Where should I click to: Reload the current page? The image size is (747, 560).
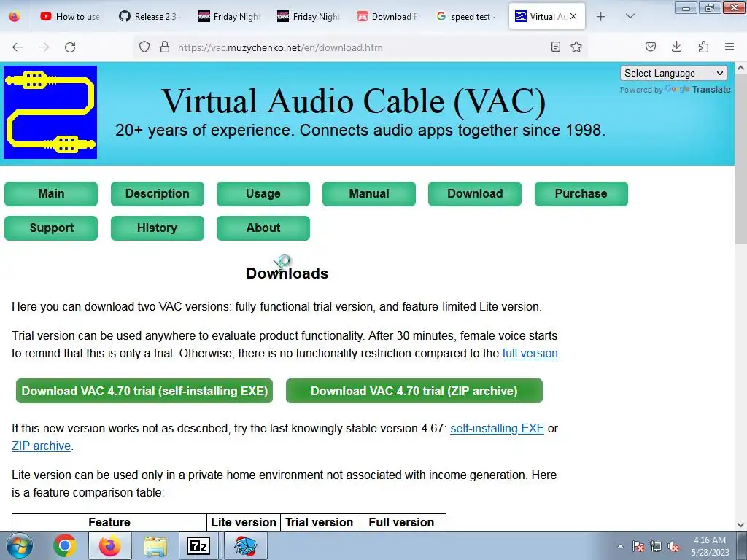(x=70, y=47)
